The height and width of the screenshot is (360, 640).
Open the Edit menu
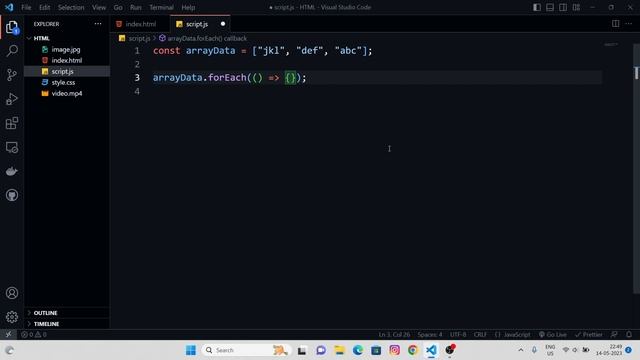pos(44,7)
